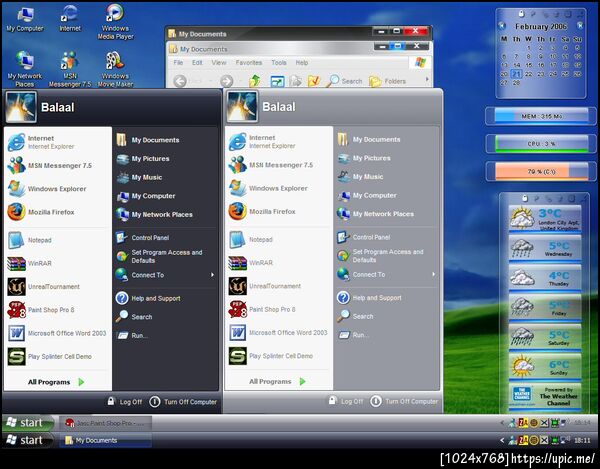Image resolution: width=600 pixels, height=469 pixels.
Task: Open Help and Support in the gray Start menu
Action: tap(369, 298)
